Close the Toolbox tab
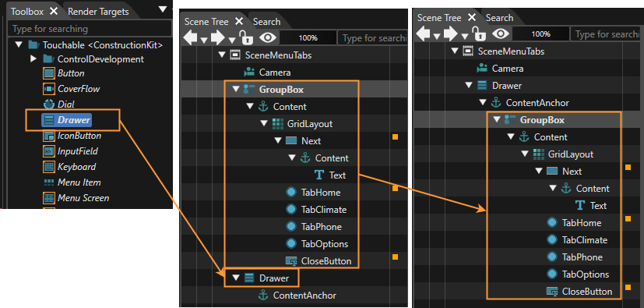 point(54,11)
